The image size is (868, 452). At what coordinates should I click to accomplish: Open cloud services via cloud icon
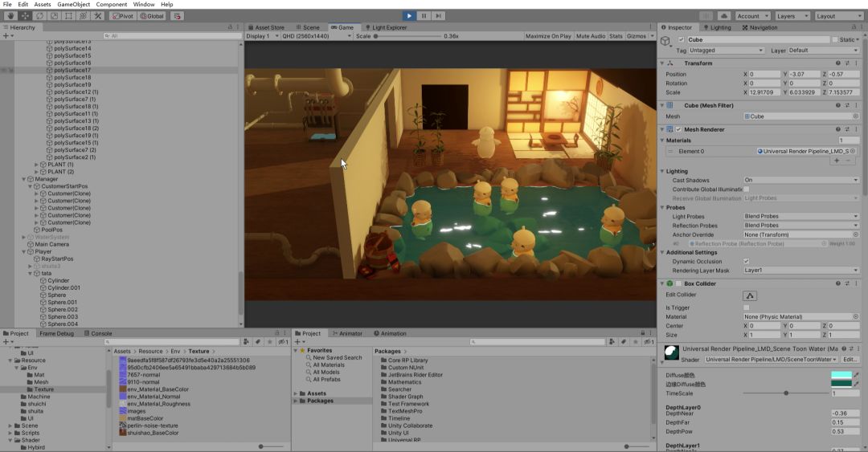(723, 16)
